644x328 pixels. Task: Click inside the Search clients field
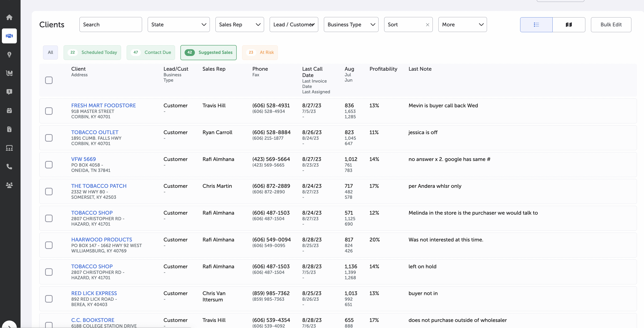[111, 24]
